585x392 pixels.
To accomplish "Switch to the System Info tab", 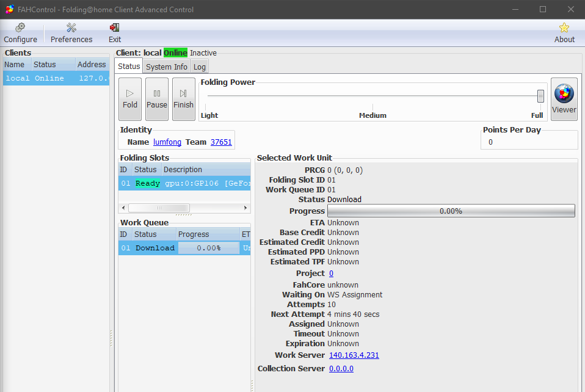I will (166, 67).
